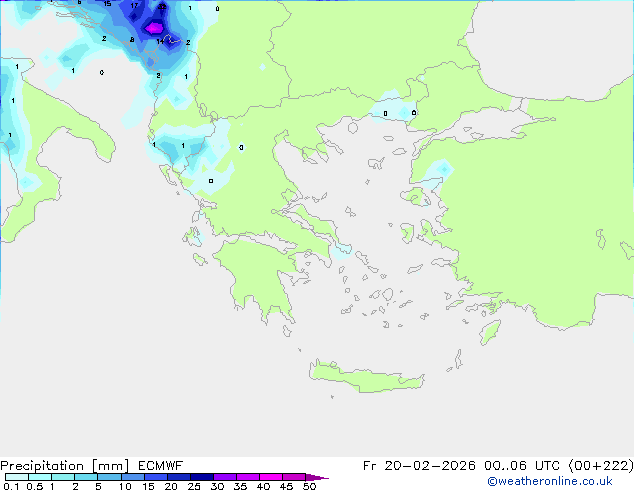Click the 'Precipitation [mm]' title text
The image size is (634, 490).
[x=65, y=466]
